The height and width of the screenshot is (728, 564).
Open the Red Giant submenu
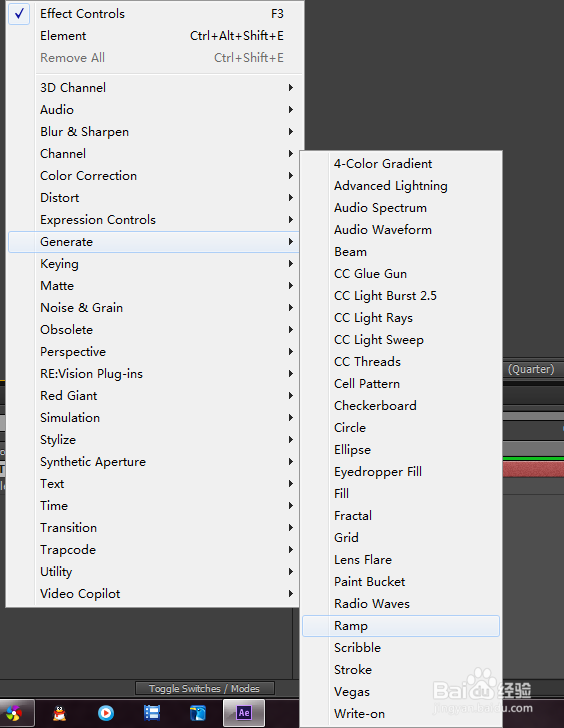pyautogui.click(x=155, y=396)
